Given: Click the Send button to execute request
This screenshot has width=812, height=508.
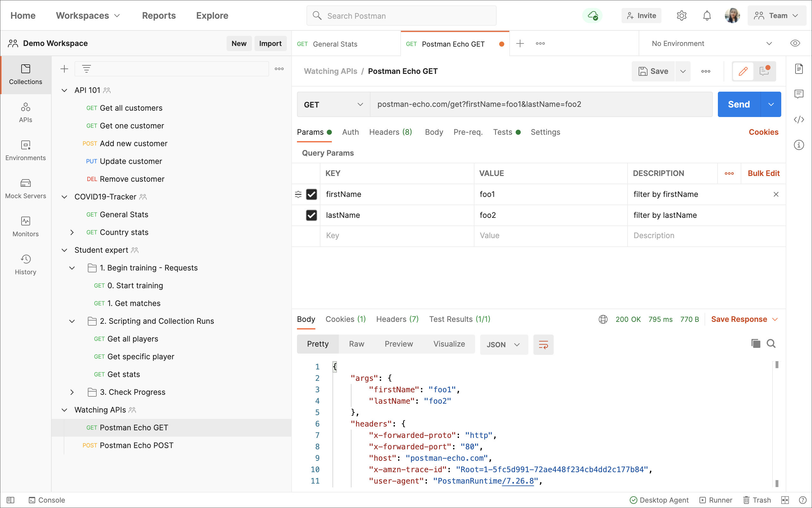Looking at the screenshot, I should pyautogui.click(x=738, y=104).
